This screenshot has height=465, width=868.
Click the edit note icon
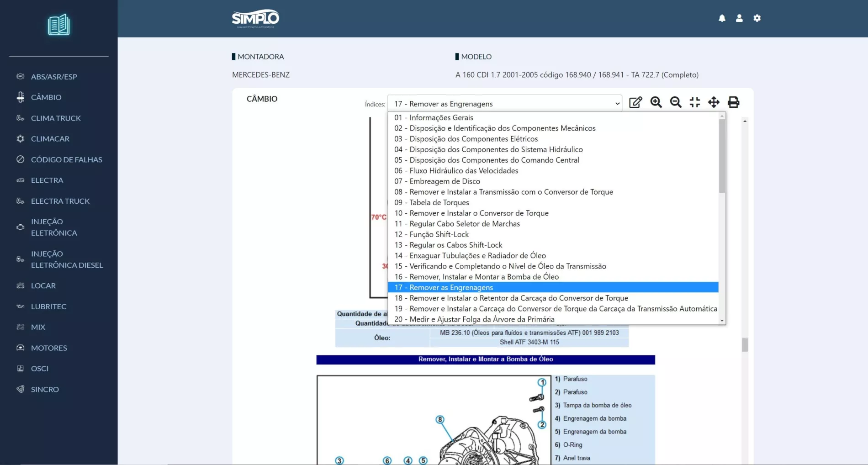pos(635,102)
